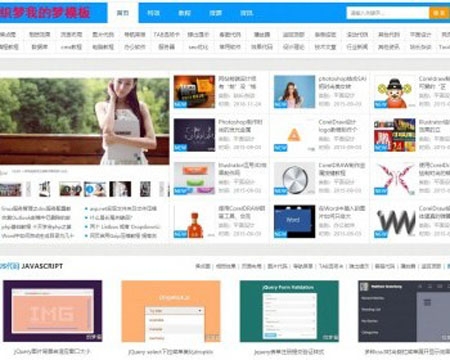Screen dimensions: 450x360
Task: Open jQuery select dropdown caption link
Action: click(x=171, y=352)
